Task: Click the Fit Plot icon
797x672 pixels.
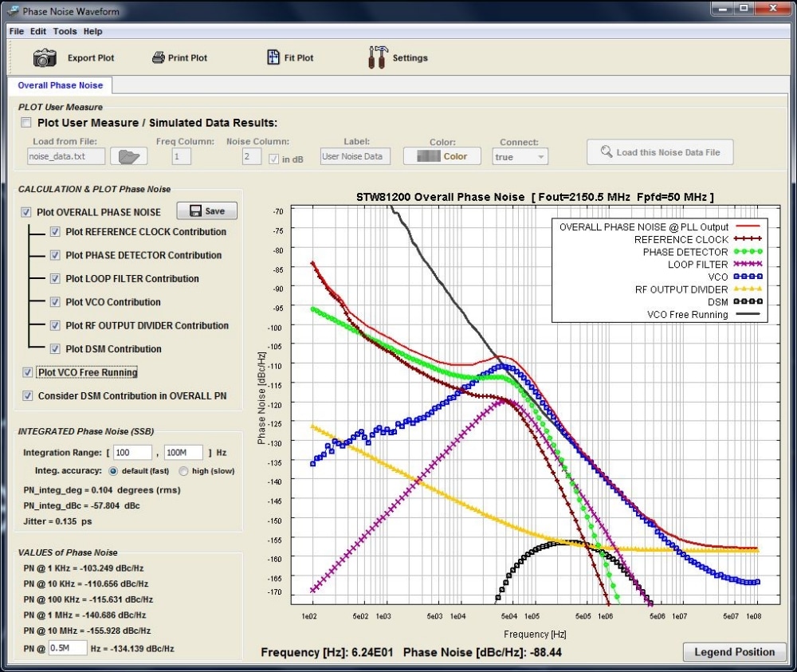Action: coord(273,58)
